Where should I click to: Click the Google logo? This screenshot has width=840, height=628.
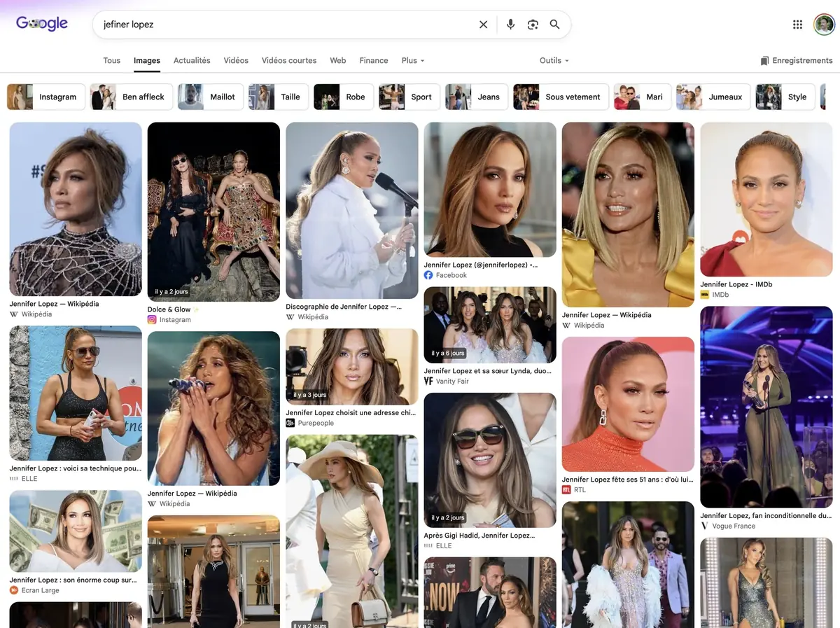(x=42, y=24)
